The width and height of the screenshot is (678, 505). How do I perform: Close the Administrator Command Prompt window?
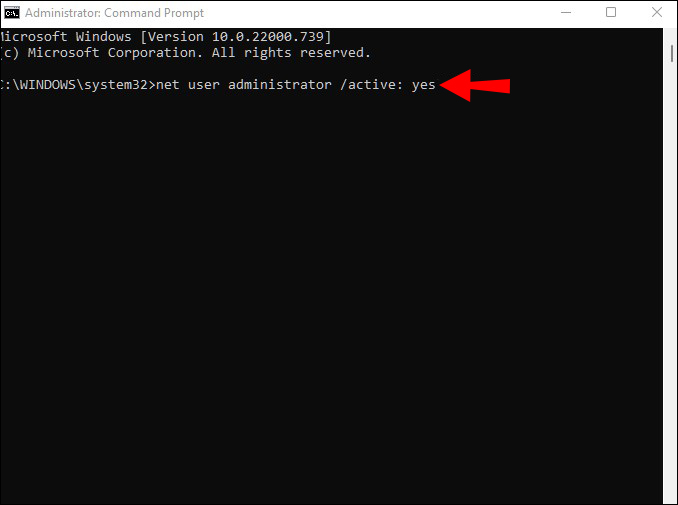pyautogui.click(x=656, y=13)
